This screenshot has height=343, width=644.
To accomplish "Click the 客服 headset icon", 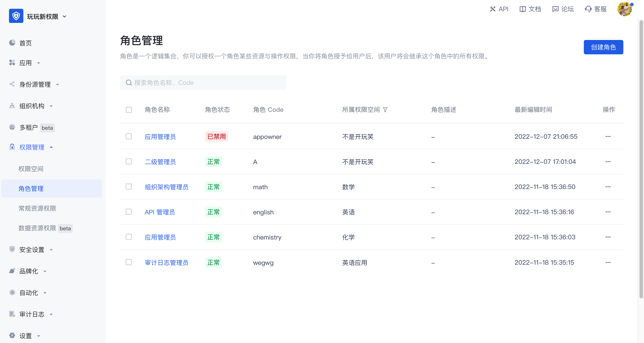I will pyautogui.click(x=588, y=9).
